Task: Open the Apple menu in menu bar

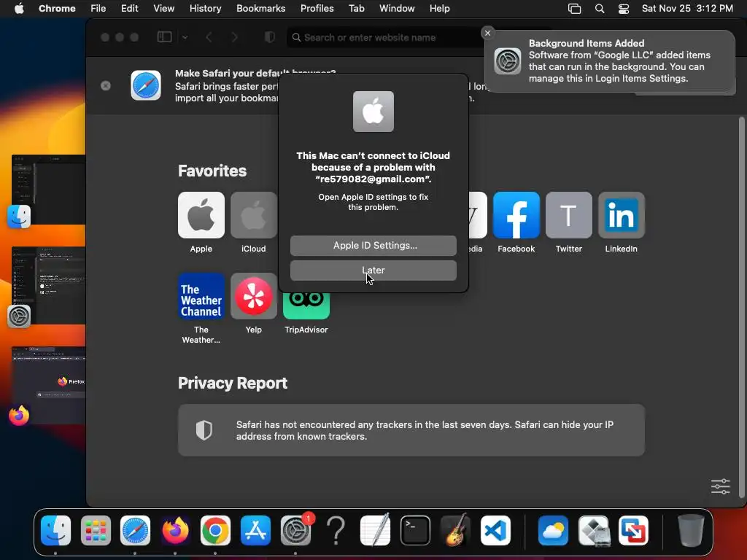Action: coord(19,9)
